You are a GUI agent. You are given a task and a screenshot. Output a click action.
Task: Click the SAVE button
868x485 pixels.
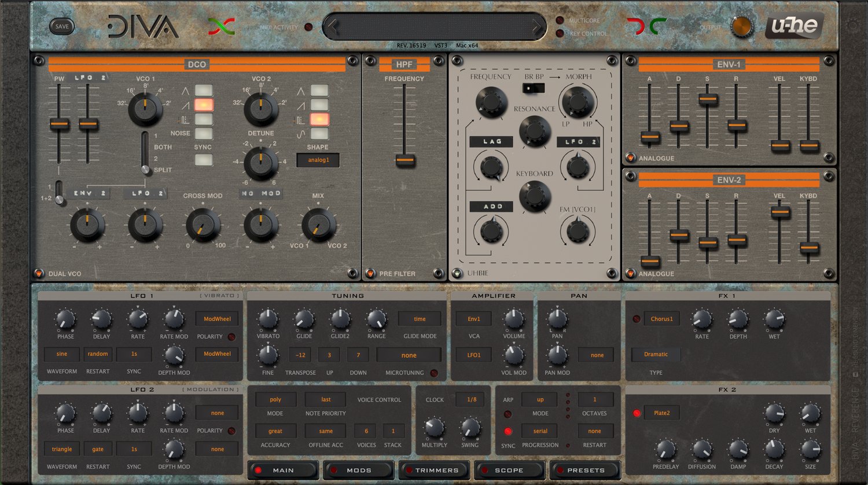pos(62,26)
